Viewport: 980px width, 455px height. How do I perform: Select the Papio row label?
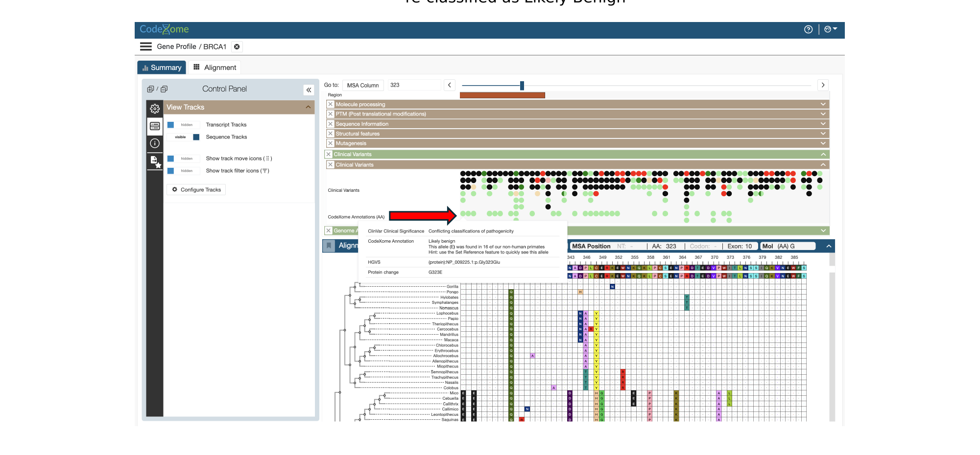click(x=453, y=318)
